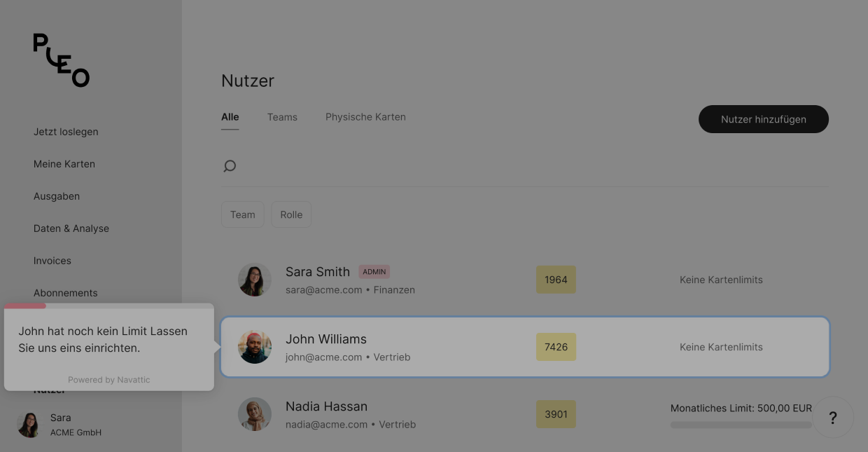Click Nadia Hassan's avatar photo
This screenshot has height=452, width=868.
(x=255, y=414)
